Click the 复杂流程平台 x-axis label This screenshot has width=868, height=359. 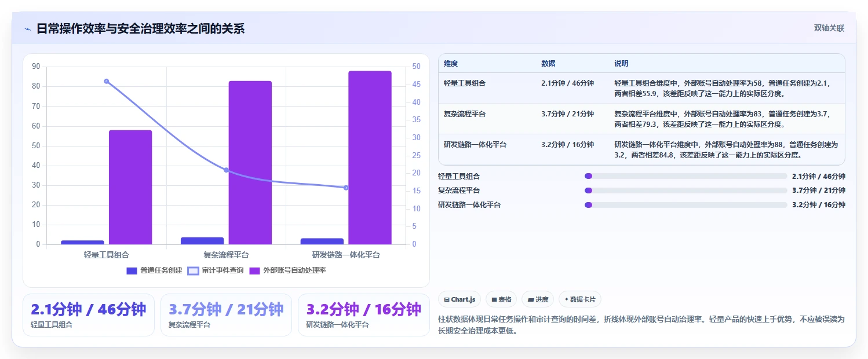(x=226, y=255)
